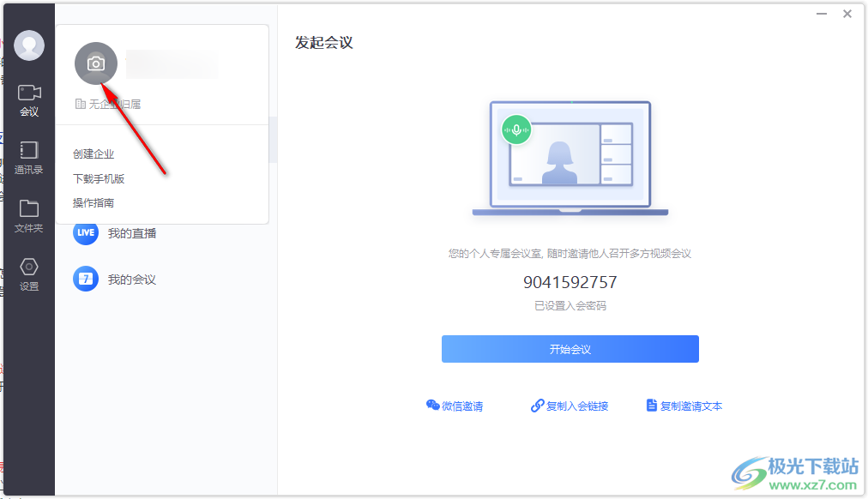Screen dimensions: 868x499
Task: Select 创建企业 in the profile popup
Action: [93, 154]
